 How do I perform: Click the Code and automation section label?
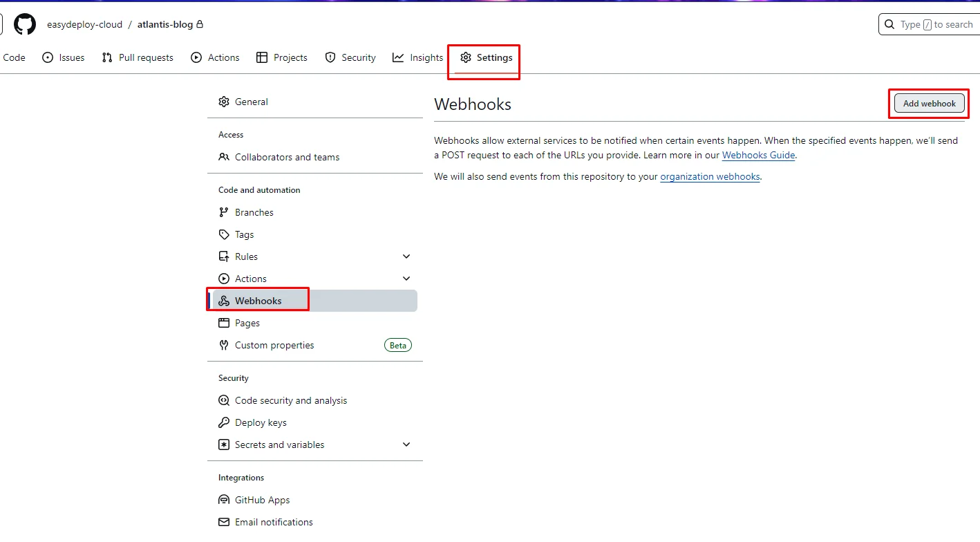pos(259,190)
